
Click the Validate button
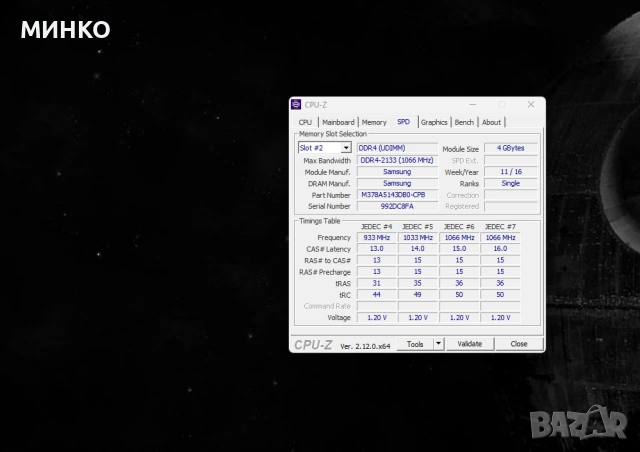[x=469, y=344]
